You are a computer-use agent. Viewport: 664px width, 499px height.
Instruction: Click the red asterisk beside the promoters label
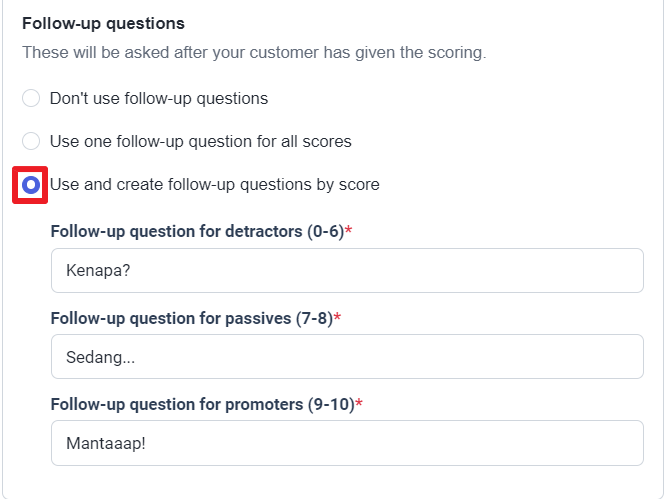pos(359,404)
